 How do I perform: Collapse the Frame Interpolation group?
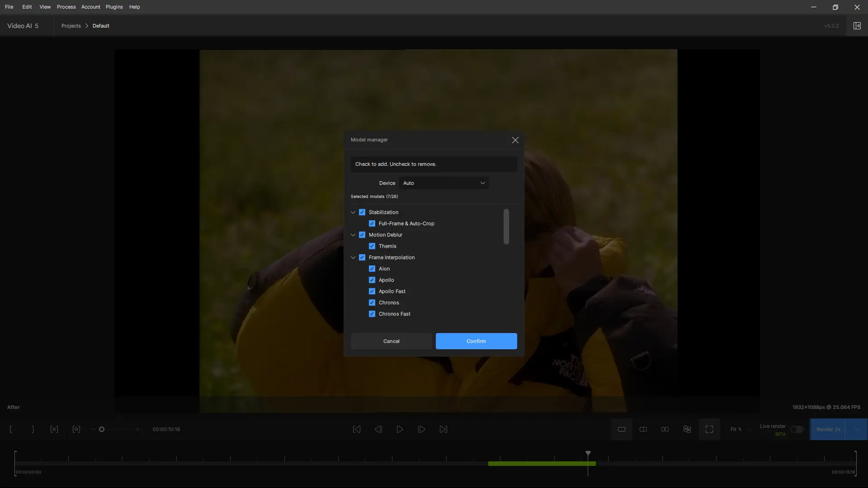(x=353, y=258)
